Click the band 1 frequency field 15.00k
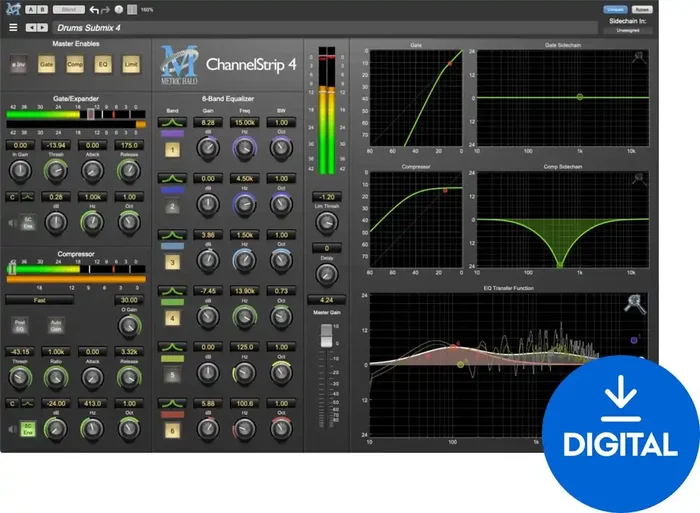Screen dimensions: 700x513 245,122
